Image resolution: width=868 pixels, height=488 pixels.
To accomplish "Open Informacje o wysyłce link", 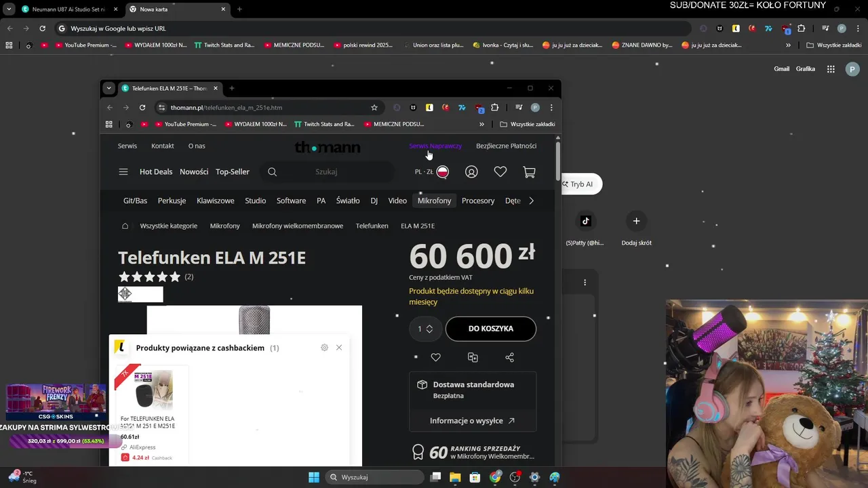I will point(472,421).
